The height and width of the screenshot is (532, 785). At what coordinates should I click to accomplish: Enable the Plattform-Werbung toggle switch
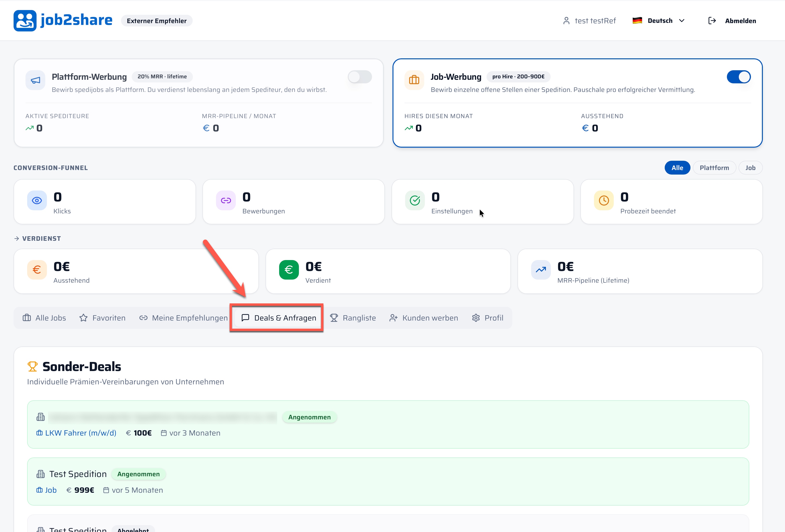[x=360, y=77]
